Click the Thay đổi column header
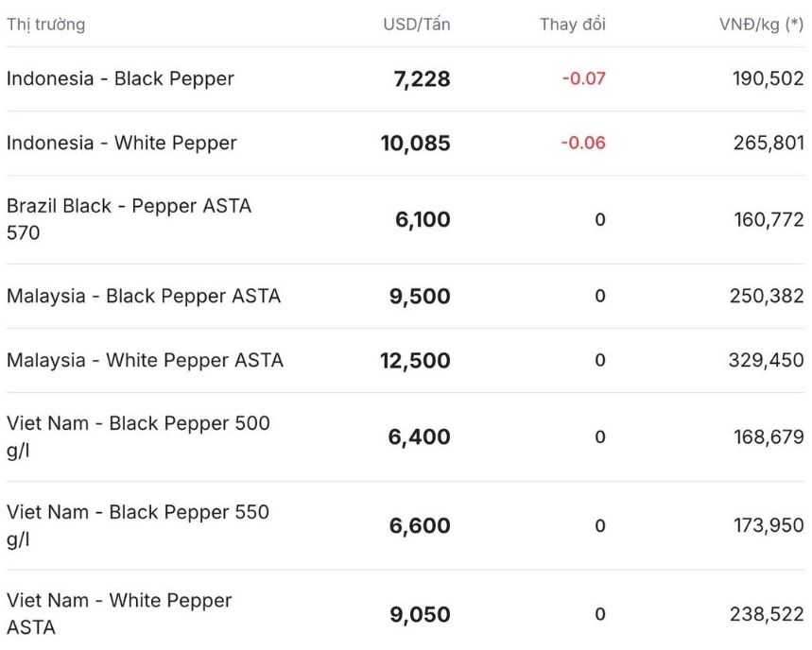The width and height of the screenshot is (812, 650). pos(572,25)
